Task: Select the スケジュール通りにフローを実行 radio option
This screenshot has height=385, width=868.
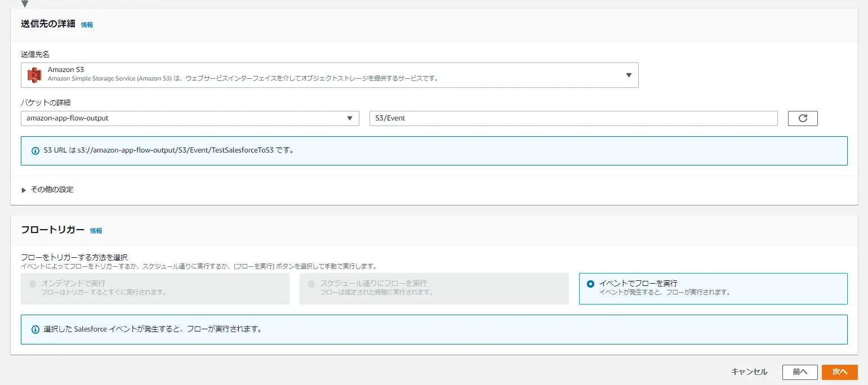Action: (x=434, y=289)
